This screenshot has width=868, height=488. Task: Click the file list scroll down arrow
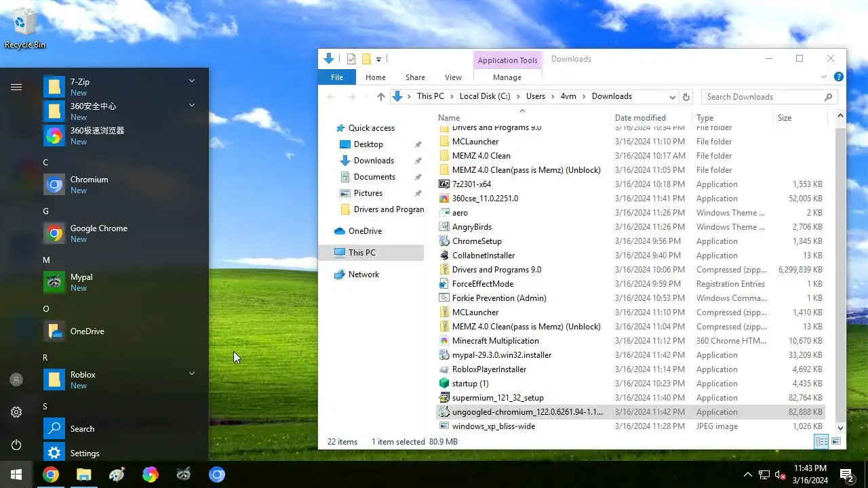point(841,428)
